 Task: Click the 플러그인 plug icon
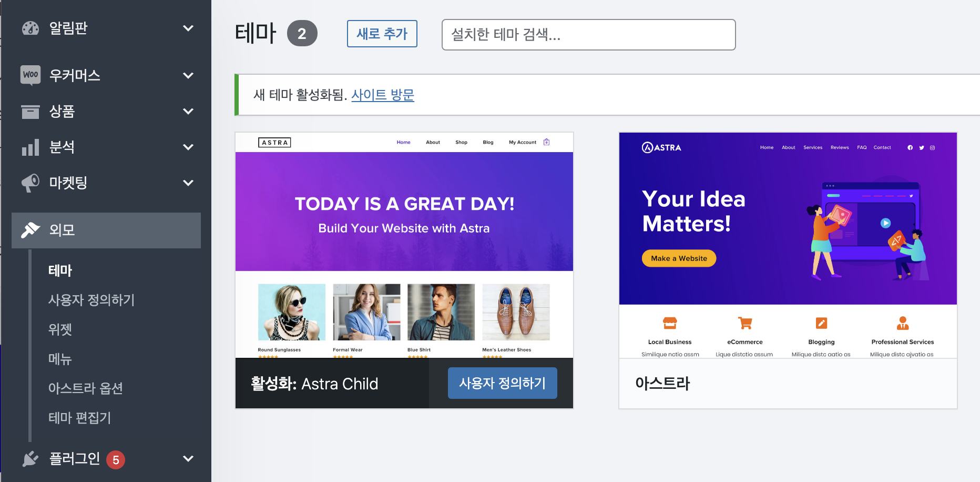30,459
